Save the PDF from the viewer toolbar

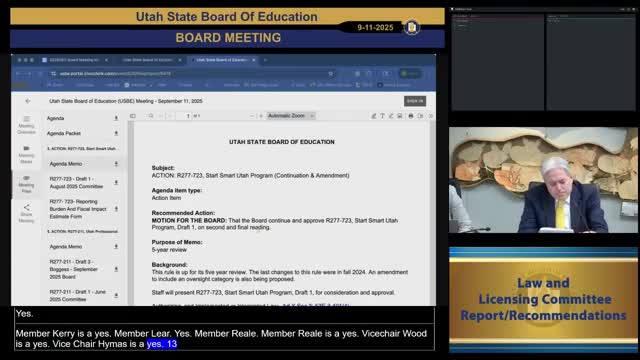420,116
